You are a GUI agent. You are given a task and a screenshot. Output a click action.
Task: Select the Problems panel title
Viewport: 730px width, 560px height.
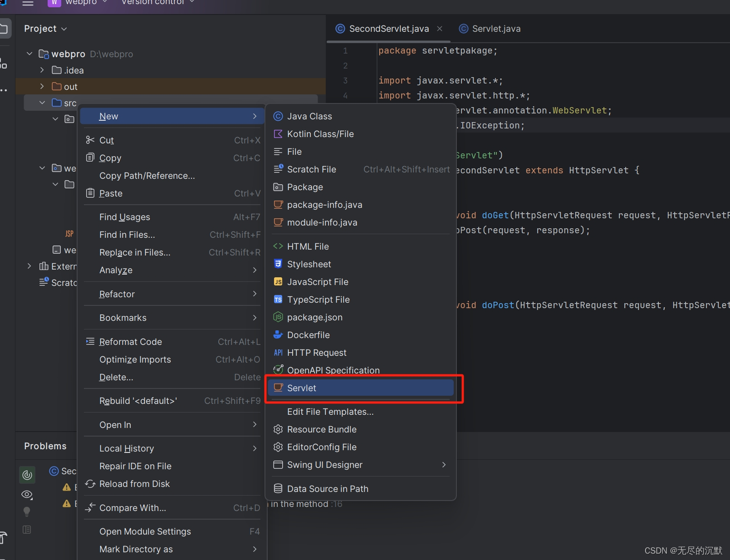45,446
